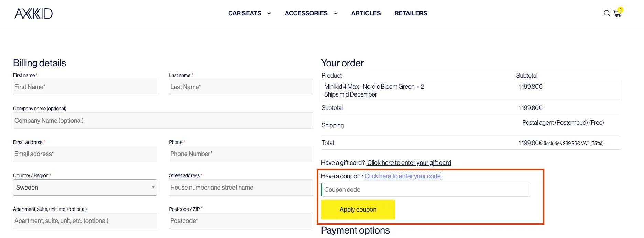The image size is (644, 238).
Task: Click the gift card entry link
Action: [409, 163]
